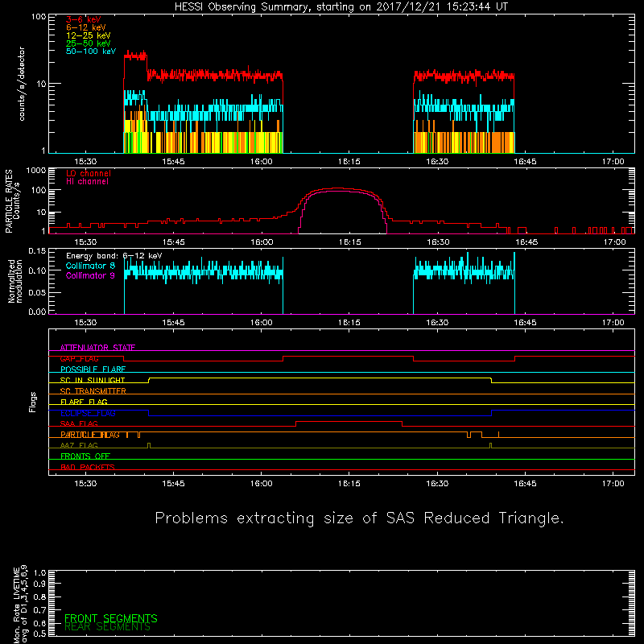Click the POSSIBLE_FLARE flag label
Image resolution: width=644 pixels, height=644 pixels.
click(x=93, y=369)
